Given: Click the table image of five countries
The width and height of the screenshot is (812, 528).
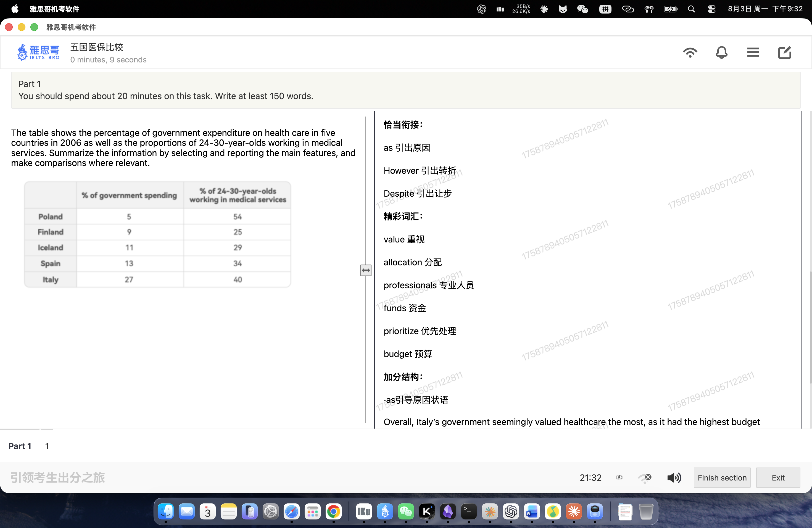Looking at the screenshot, I should 157,234.
